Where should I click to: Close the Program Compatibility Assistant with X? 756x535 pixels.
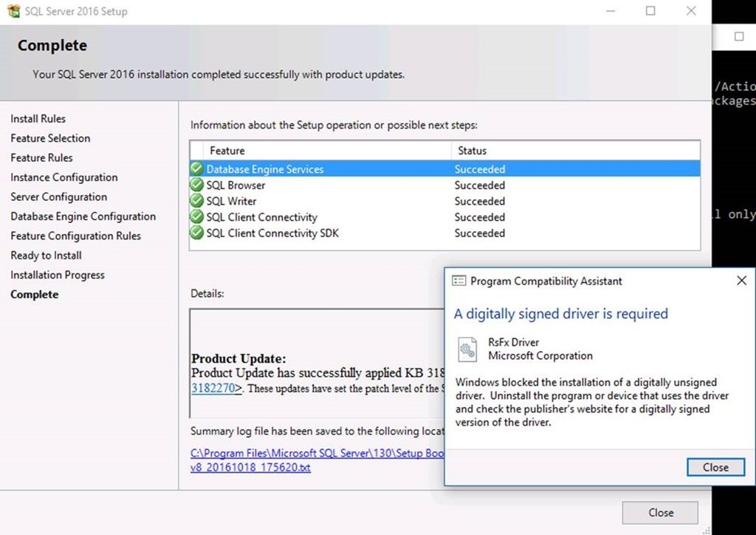741,280
